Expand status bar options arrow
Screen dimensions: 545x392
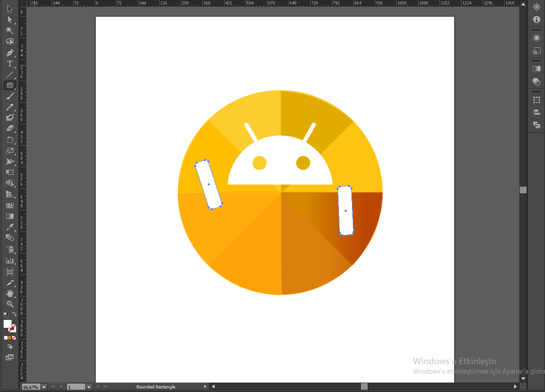pyautogui.click(x=206, y=387)
